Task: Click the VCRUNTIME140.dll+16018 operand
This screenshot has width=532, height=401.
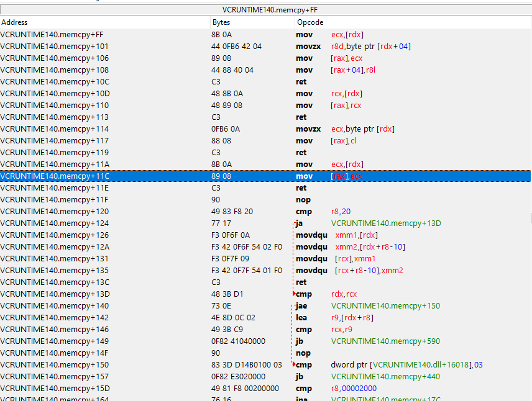Action: [x=420, y=365]
